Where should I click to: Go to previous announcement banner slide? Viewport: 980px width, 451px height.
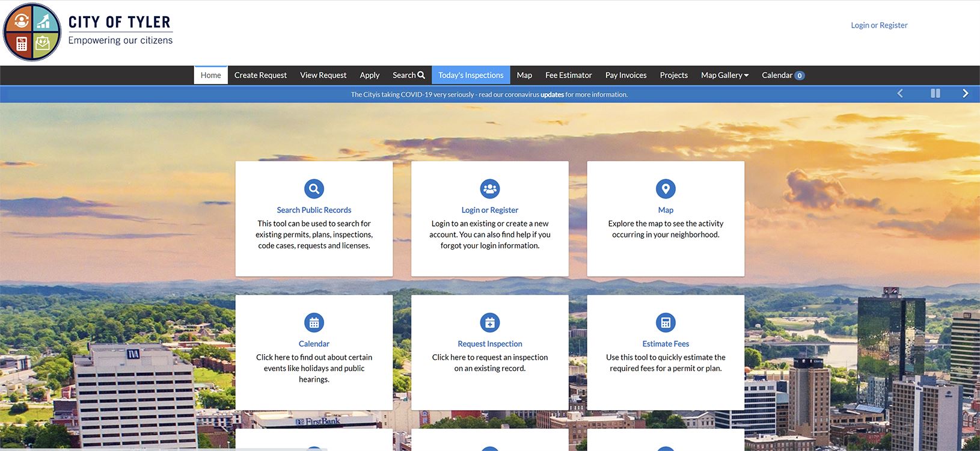tap(900, 93)
